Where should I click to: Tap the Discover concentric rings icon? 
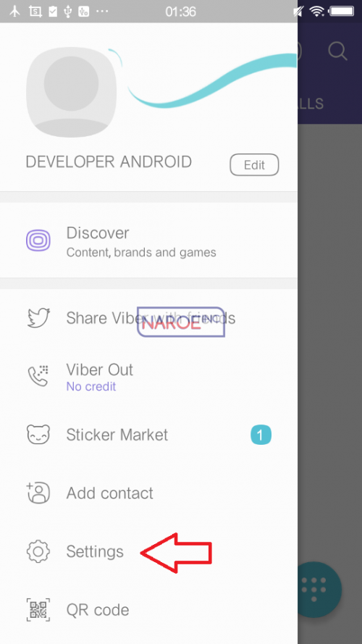coord(38,241)
